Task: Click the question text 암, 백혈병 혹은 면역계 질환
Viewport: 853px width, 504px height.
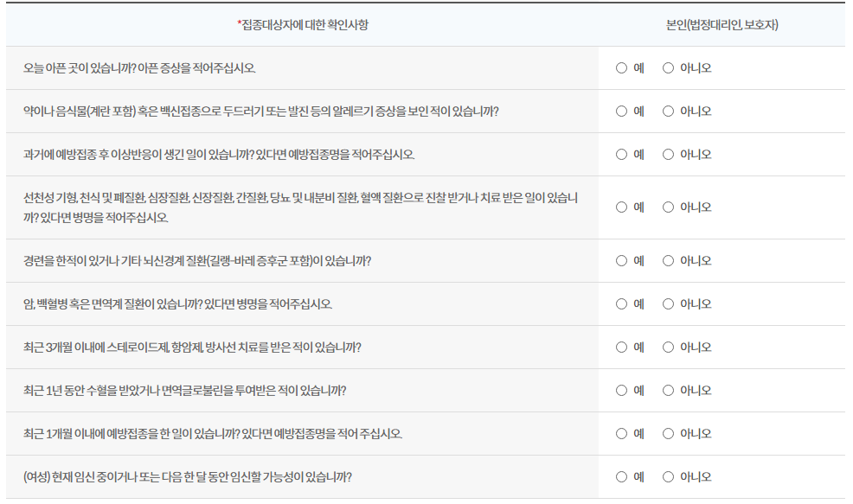Action: click(x=177, y=304)
